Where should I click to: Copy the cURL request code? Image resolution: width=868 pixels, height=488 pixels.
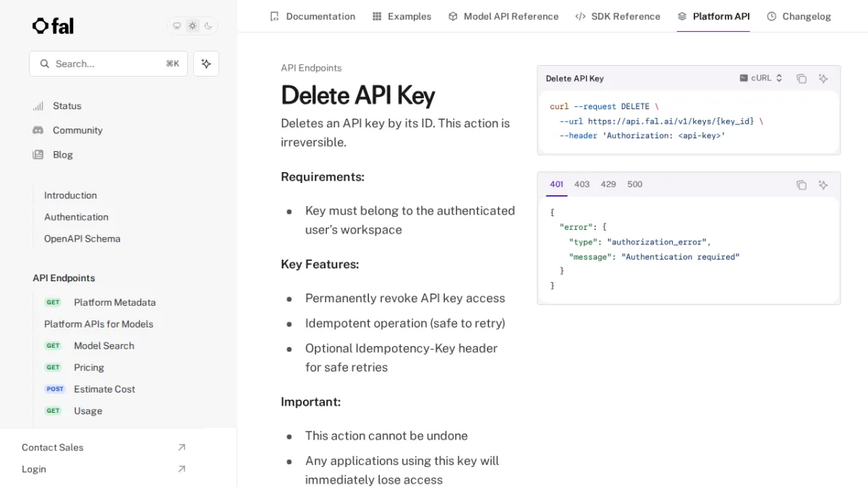[x=801, y=79]
